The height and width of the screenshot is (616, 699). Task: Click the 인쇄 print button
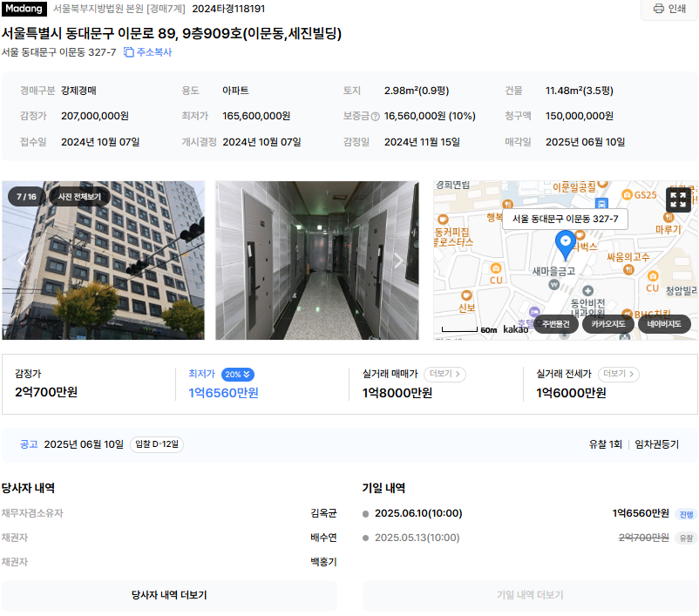(669, 9)
